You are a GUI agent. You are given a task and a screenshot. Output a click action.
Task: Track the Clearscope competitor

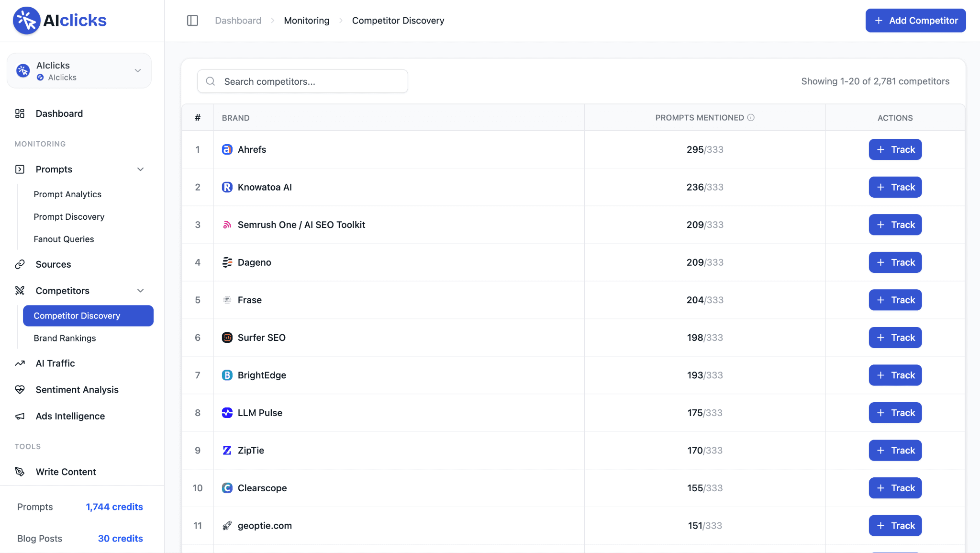click(895, 488)
